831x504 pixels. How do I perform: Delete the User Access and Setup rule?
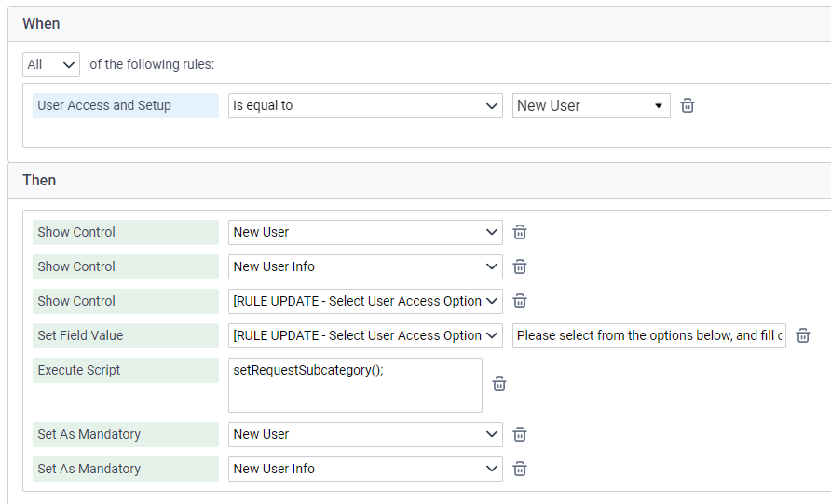point(688,105)
